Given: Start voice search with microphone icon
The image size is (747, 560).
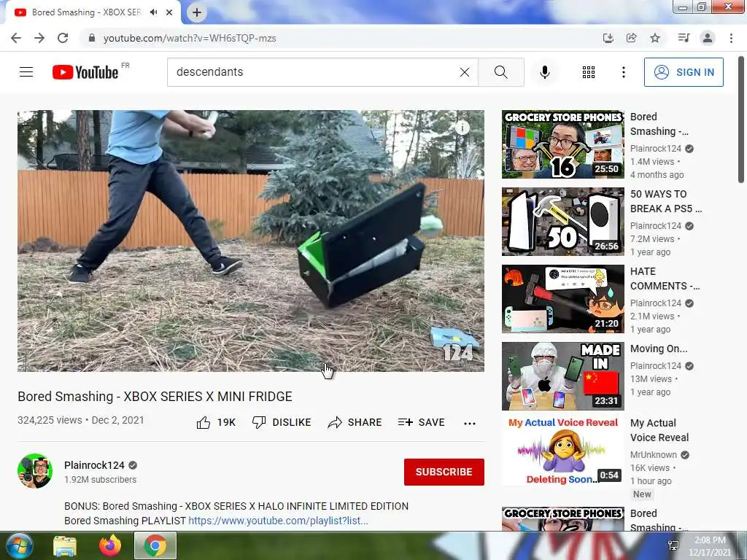Looking at the screenshot, I should click(545, 72).
